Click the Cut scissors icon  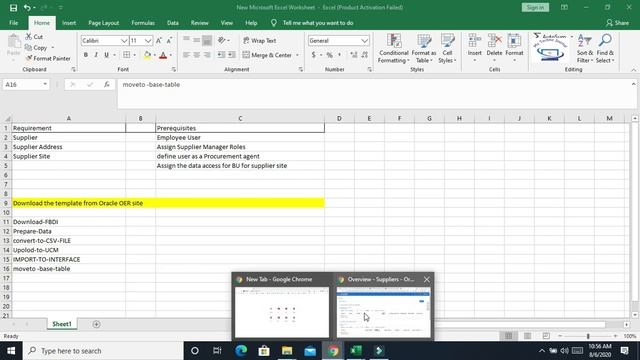pos(29,37)
